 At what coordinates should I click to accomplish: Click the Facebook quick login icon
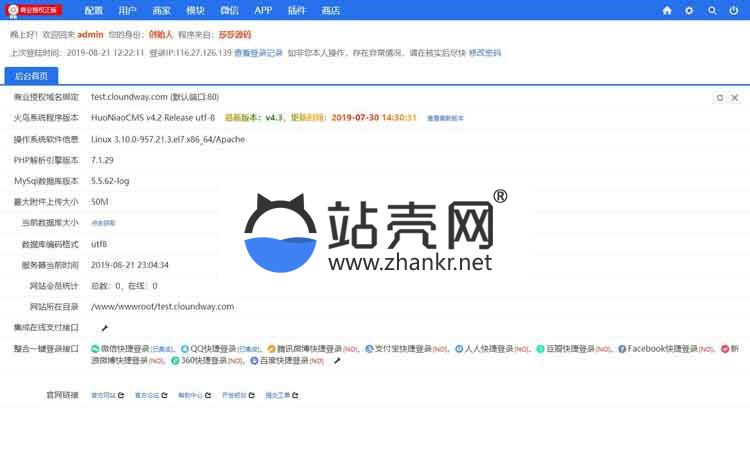[622, 349]
